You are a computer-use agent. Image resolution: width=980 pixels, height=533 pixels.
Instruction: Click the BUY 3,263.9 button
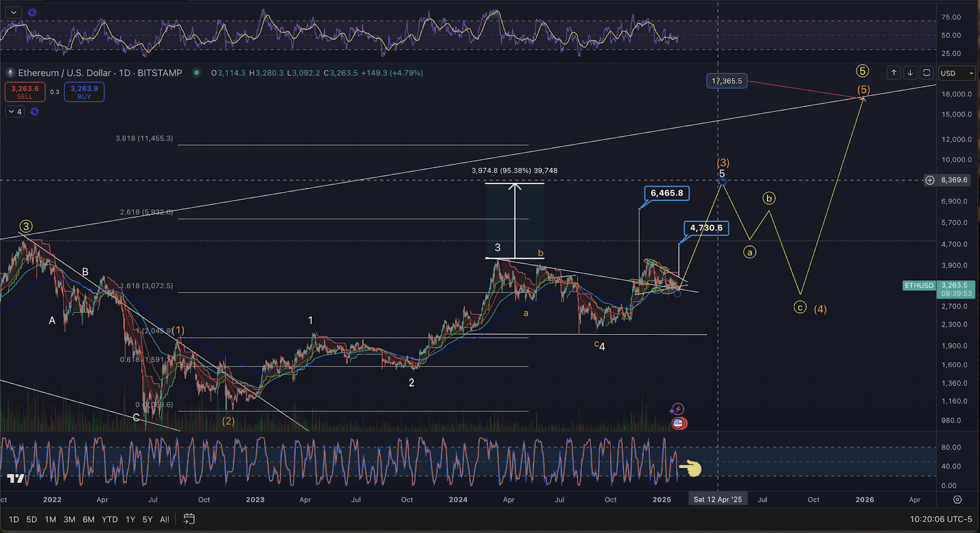(84, 92)
